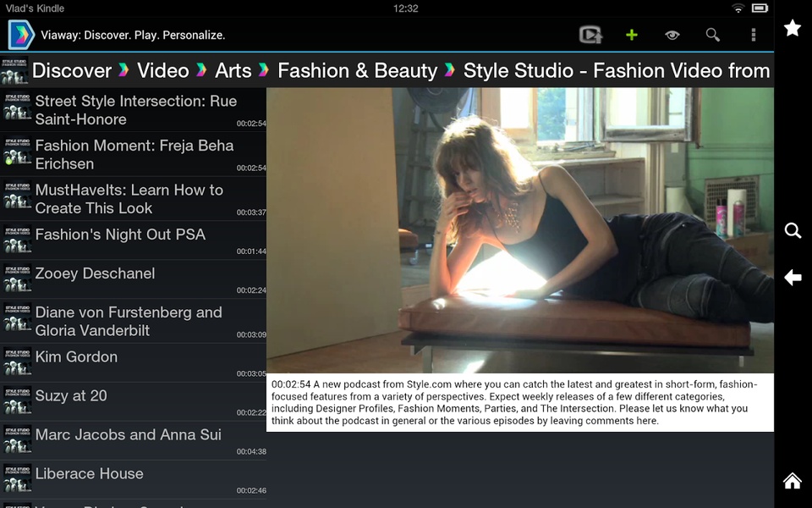Navigate to Discover in the breadcrumb
Viewport: 812px width, 508px height.
tap(71, 70)
